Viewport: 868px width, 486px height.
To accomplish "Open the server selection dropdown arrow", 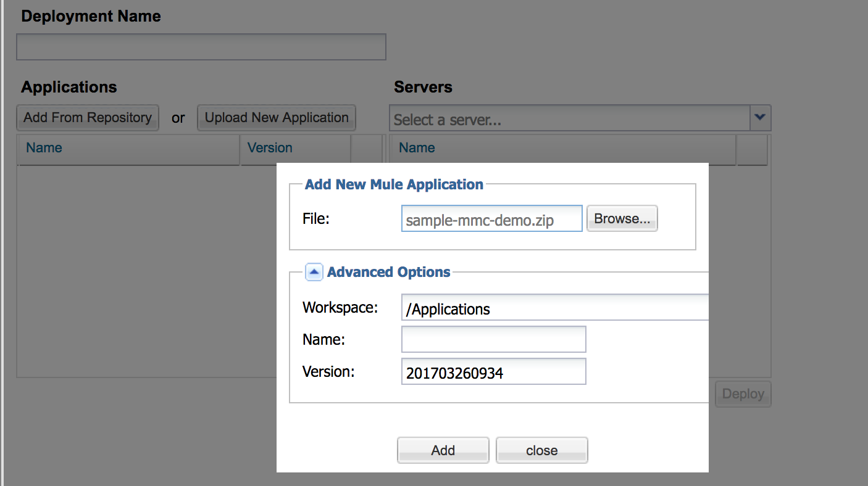I will pos(760,117).
